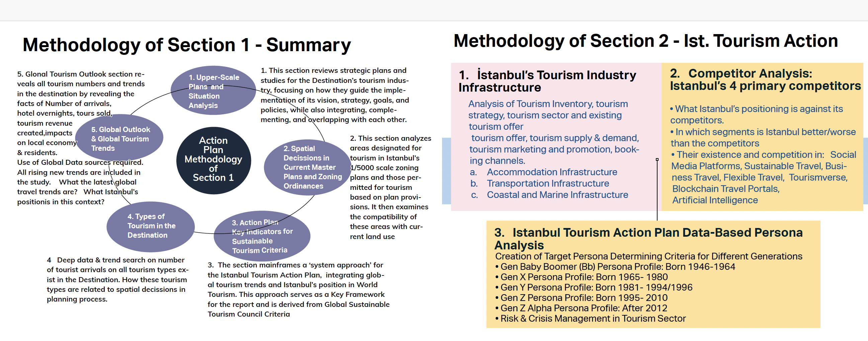This screenshot has height=341, width=868.
Task: Select the central Action Plan Methodology ellipse
Action: [x=213, y=160]
